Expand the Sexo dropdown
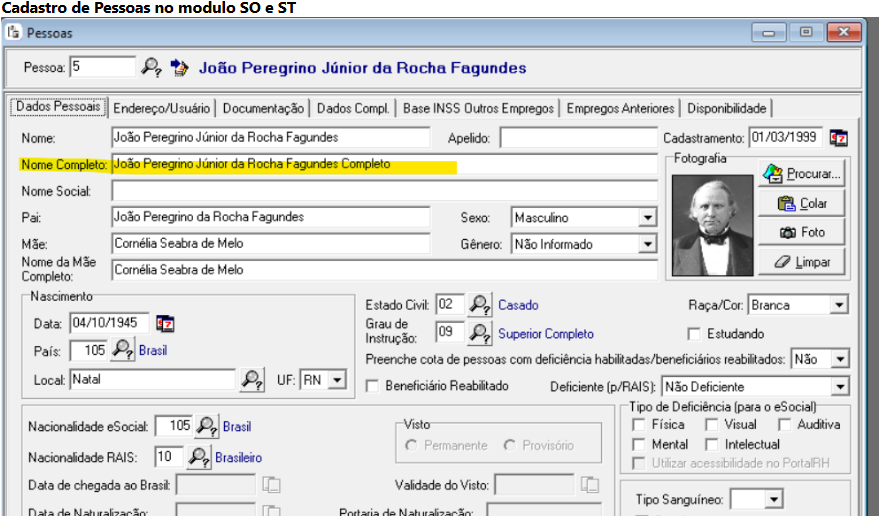Screen dimensions: 883x518 647,217
